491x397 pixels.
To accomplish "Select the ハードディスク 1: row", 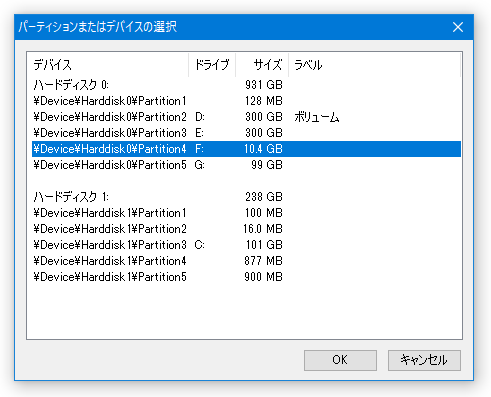I will [246, 197].
